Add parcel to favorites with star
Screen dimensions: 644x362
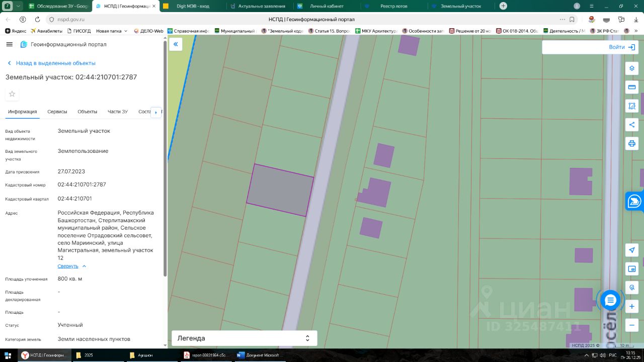[12, 94]
